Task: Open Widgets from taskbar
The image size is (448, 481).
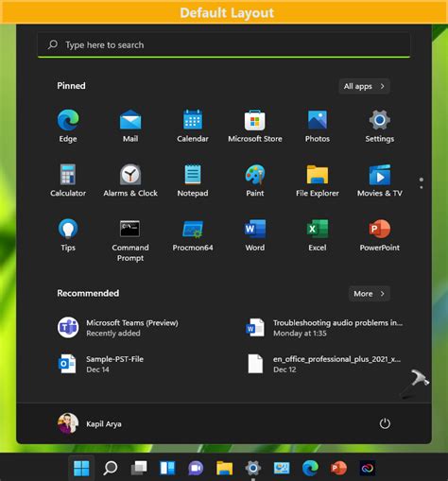Action: coord(167,468)
